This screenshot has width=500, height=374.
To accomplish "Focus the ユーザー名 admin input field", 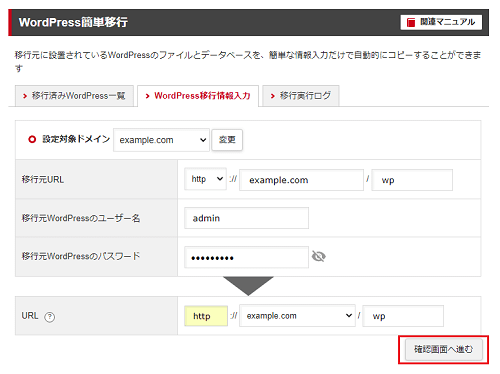I will (x=246, y=218).
